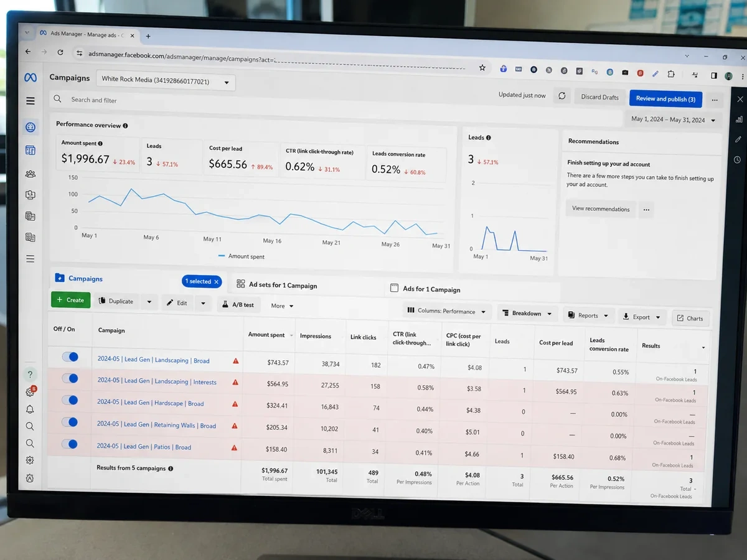Click the gear icon with red badge

pyautogui.click(x=30, y=392)
